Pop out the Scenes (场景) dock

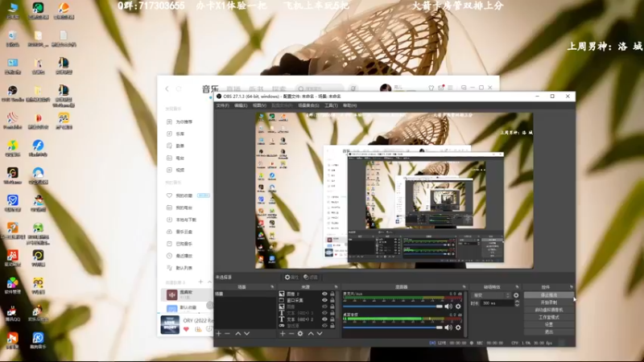pyautogui.click(x=272, y=287)
